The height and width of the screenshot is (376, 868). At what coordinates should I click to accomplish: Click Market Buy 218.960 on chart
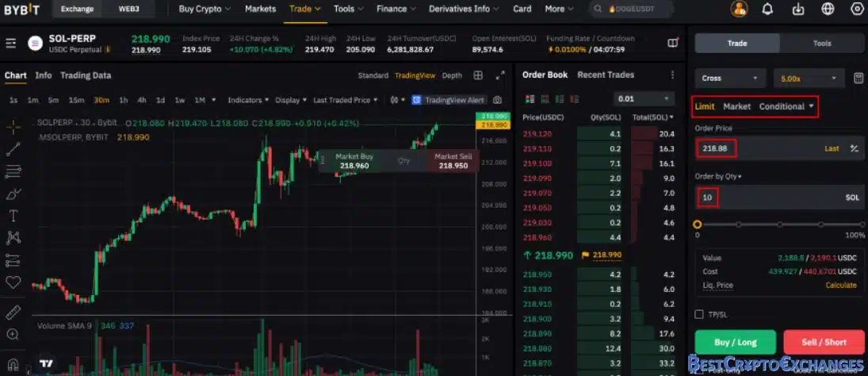coord(354,161)
